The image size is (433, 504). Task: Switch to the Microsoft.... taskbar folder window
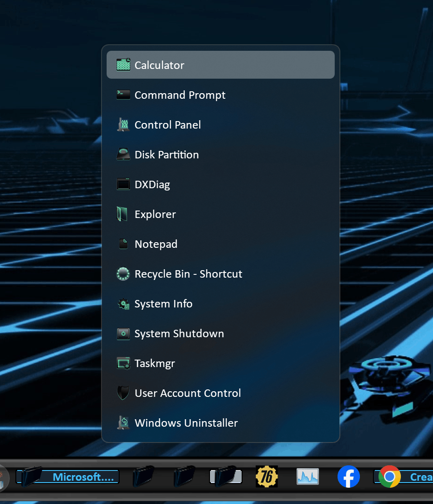[x=68, y=477]
